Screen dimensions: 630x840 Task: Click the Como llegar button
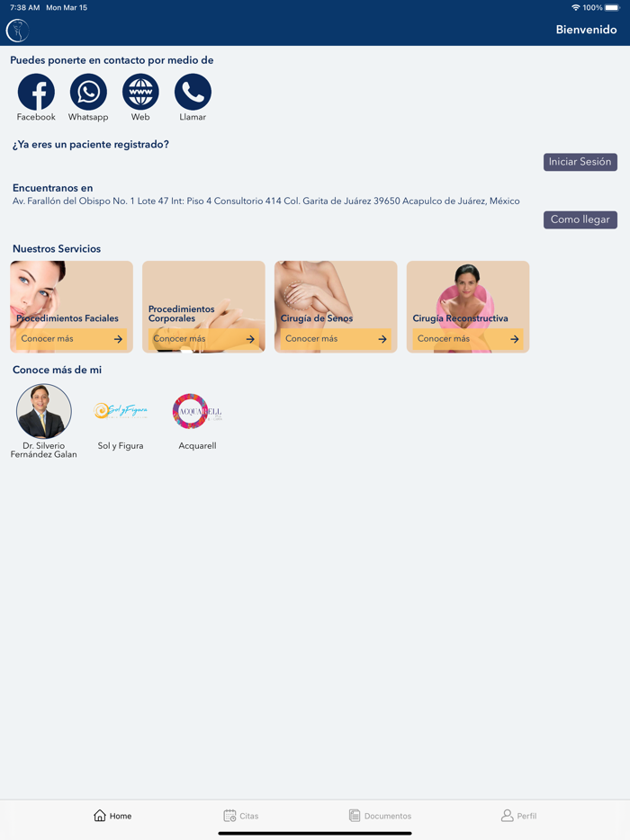tap(580, 219)
